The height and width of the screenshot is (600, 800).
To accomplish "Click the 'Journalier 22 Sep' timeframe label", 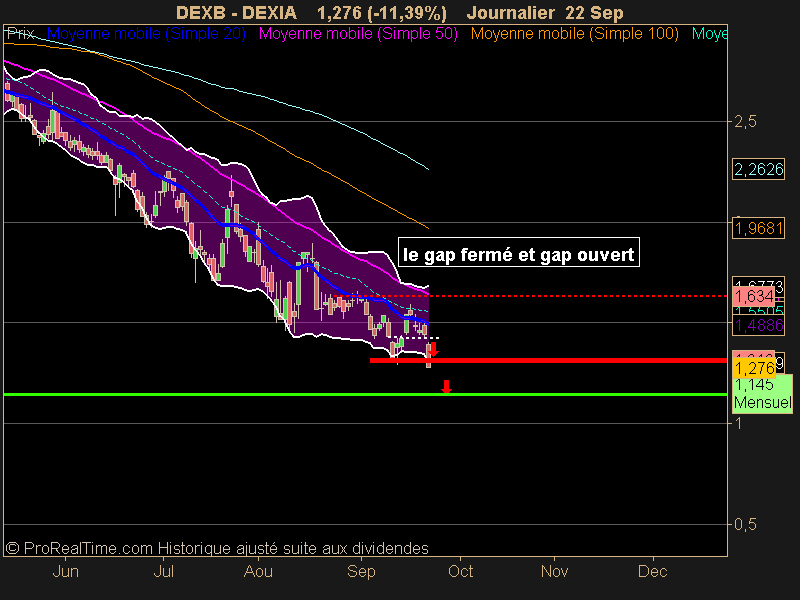I will point(545,12).
